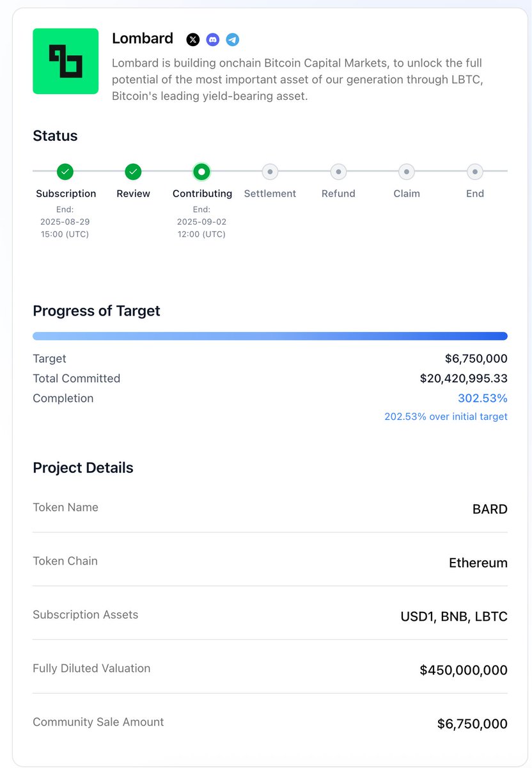Click the green Lombard logo

point(66,61)
